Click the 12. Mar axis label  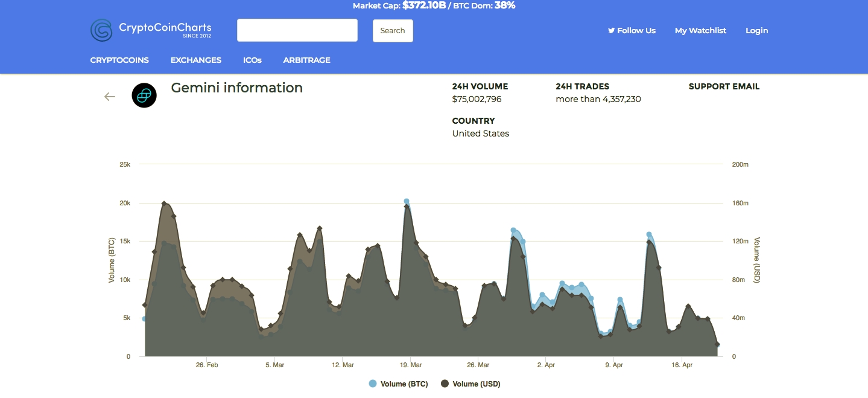click(343, 365)
